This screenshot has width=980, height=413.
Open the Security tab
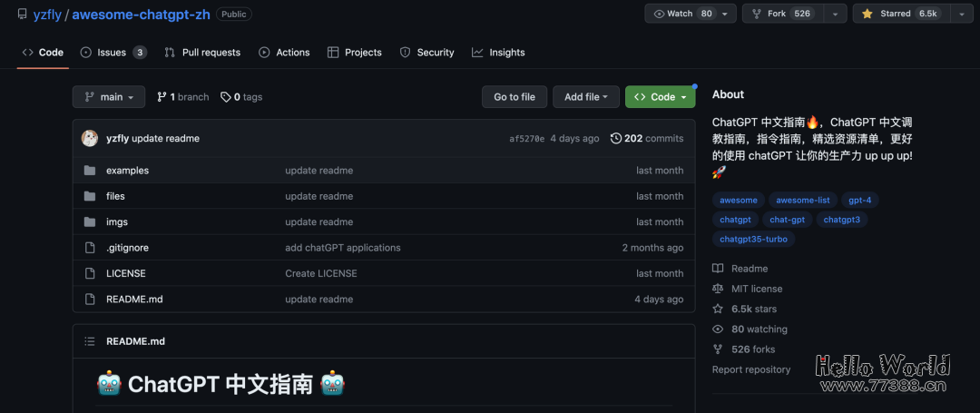(426, 53)
